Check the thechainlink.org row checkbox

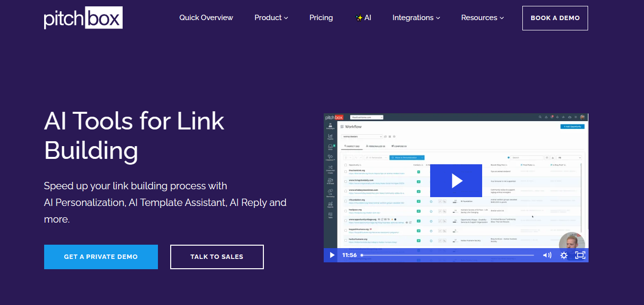coord(345,172)
